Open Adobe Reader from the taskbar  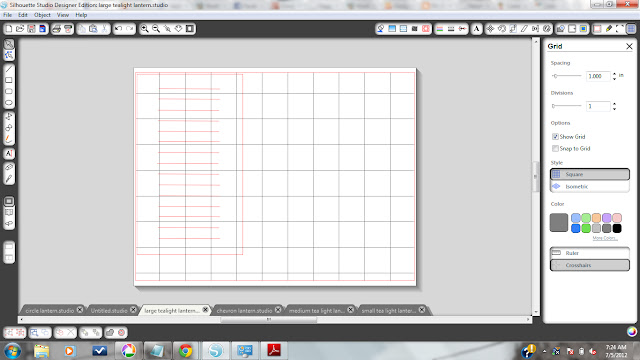click(273, 351)
